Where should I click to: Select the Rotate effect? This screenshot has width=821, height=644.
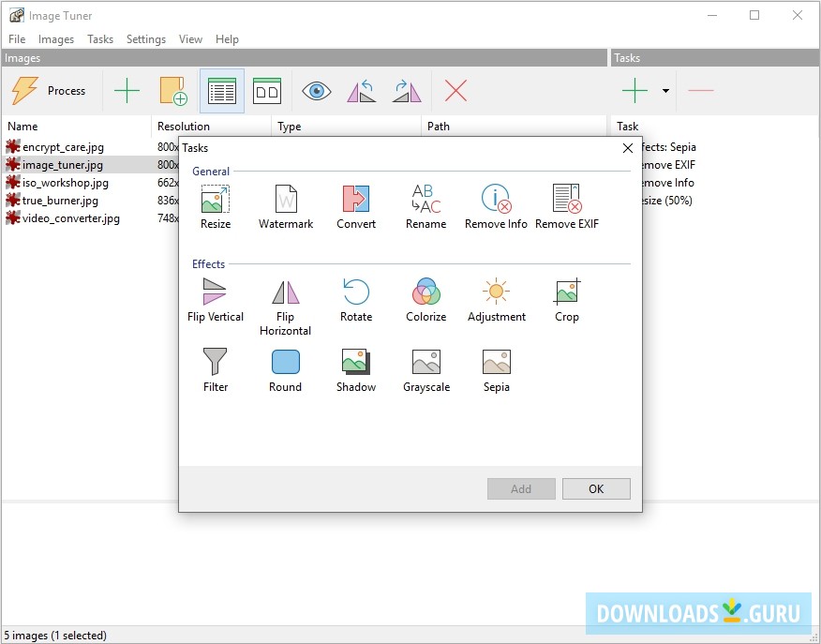pyautogui.click(x=356, y=299)
